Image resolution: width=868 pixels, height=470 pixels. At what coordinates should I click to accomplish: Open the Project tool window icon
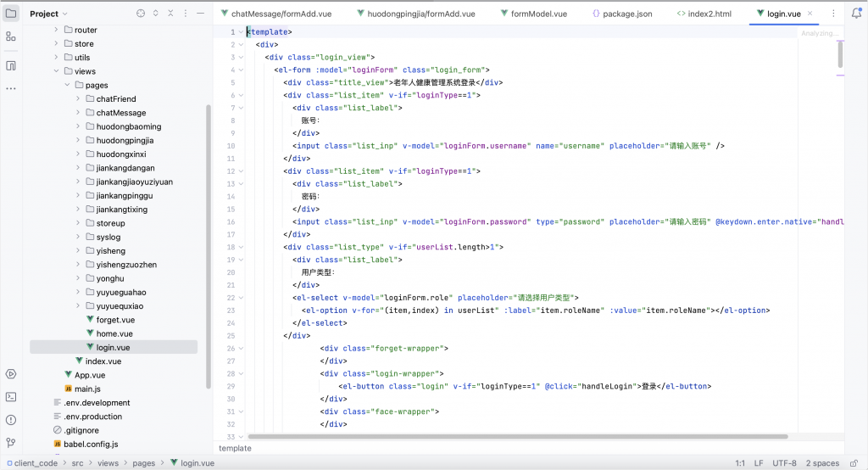coord(11,14)
